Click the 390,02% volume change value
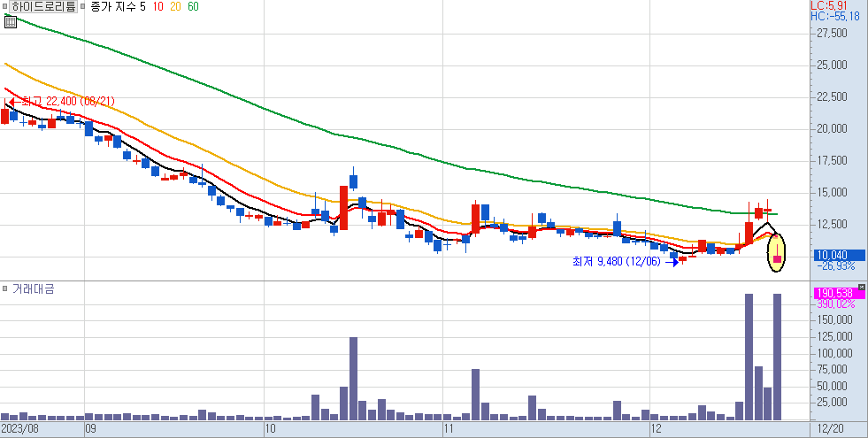Screen dimensions: 868x438 (x=835, y=304)
